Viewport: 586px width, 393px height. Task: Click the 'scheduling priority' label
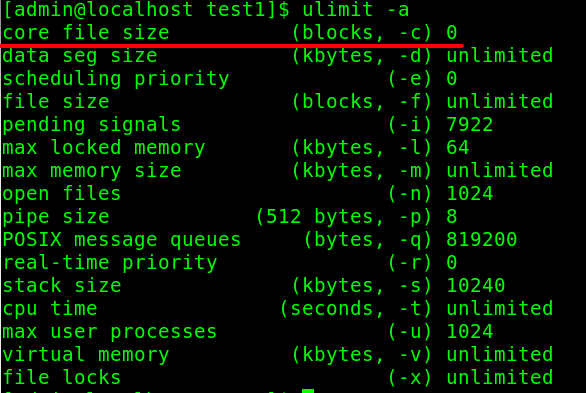pos(116,79)
